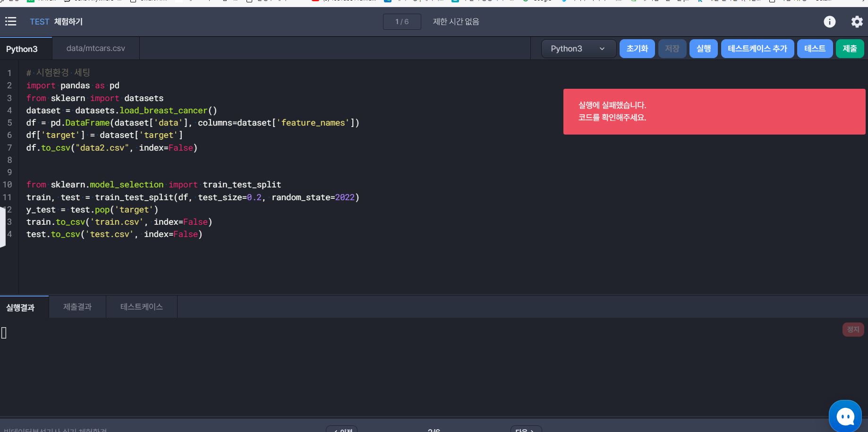Image resolution: width=868 pixels, height=432 pixels.
Task: Open the chat support bubble
Action: click(x=845, y=416)
